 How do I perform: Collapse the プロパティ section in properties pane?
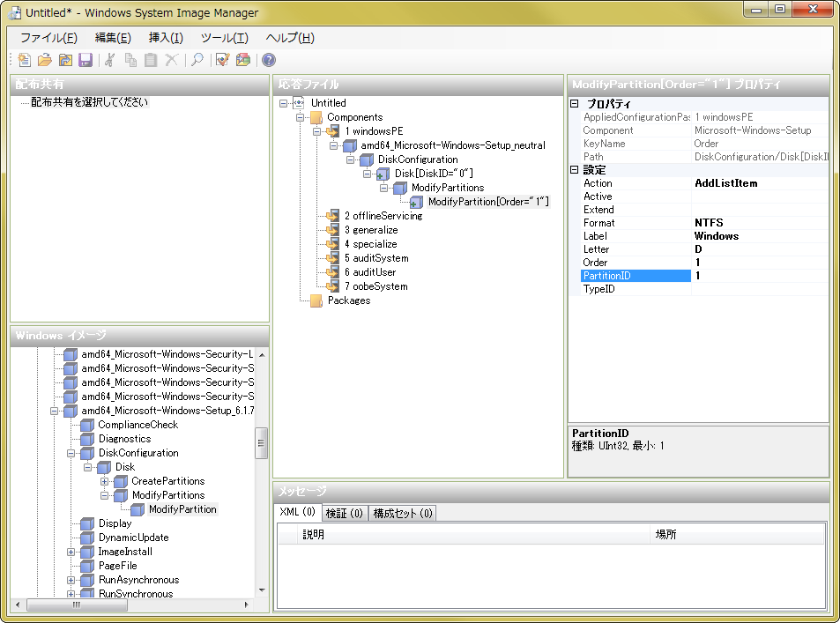tap(575, 104)
